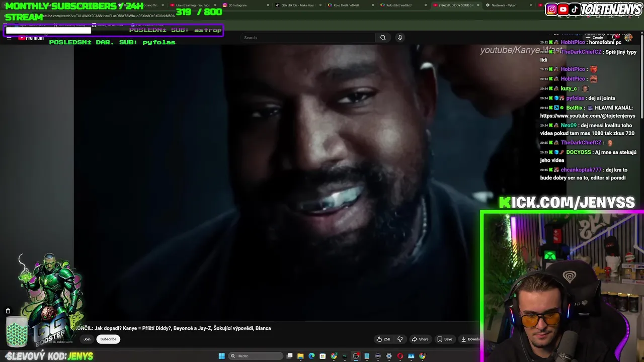Screen dimensions: 644x362
Task: Click Nex09 chat username
Action: pos(569,125)
